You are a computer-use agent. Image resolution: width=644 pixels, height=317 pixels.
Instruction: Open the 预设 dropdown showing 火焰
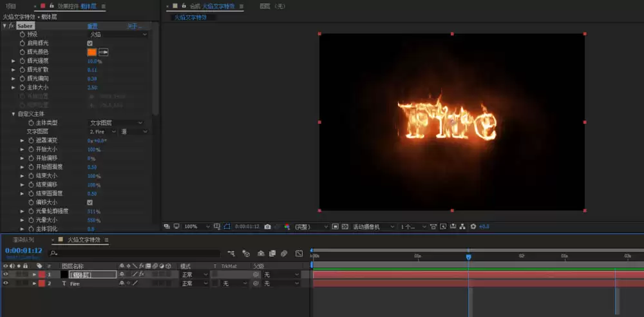coord(118,35)
